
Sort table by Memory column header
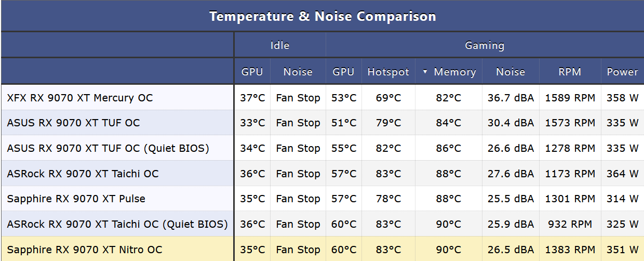click(x=449, y=72)
